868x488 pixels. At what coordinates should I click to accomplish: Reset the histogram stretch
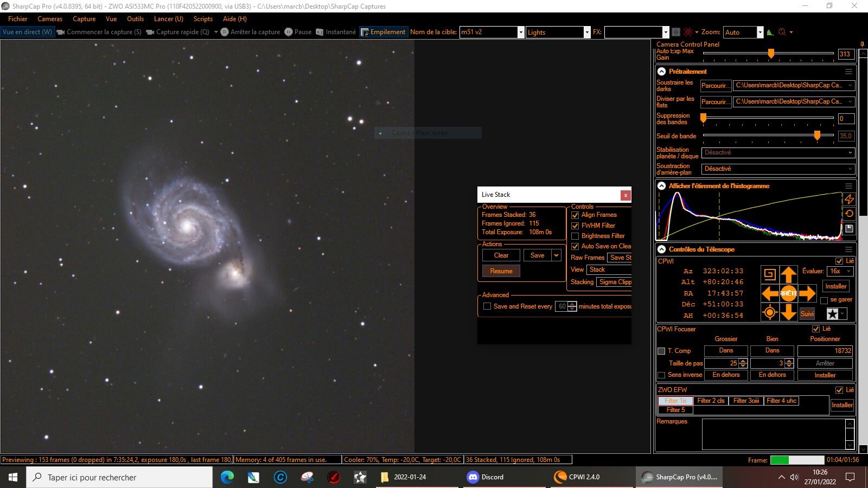point(849,214)
